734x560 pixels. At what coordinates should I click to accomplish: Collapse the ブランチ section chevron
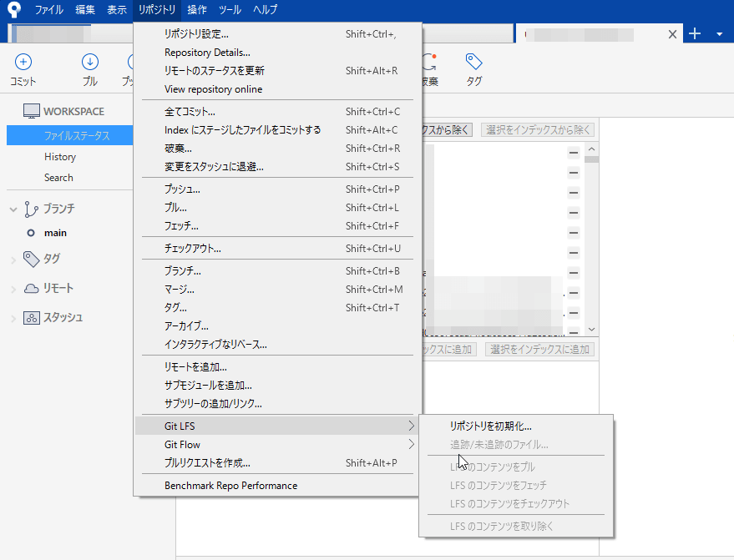[x=13, y=209]
